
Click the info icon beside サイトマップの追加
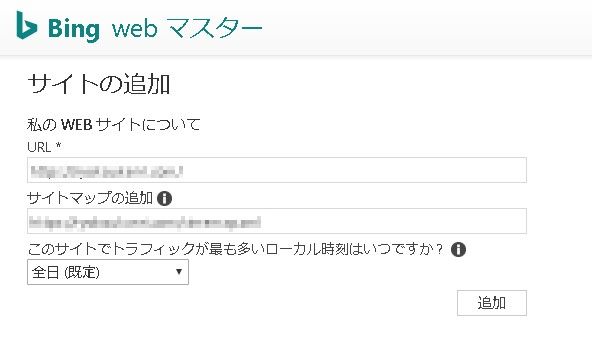tap(164, 198)
